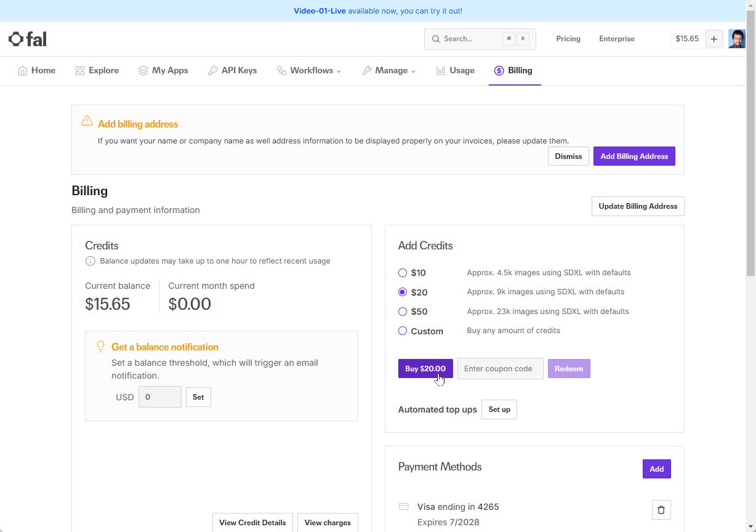Screen dimensions: 756x532
Task: Select the $50 credit option
Action: click(403, 312)
